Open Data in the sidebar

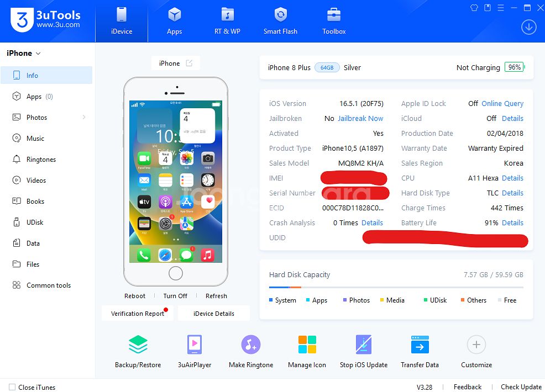(x=46, y=243)
